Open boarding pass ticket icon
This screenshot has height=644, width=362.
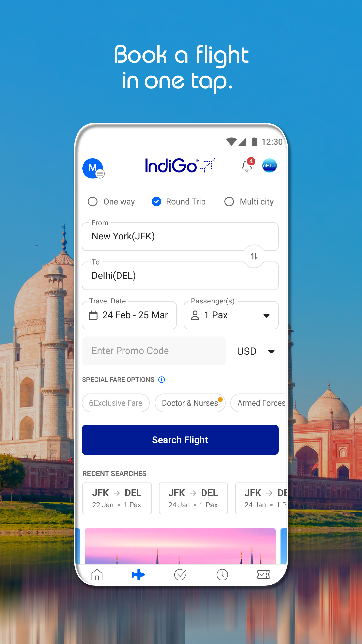(x=264, y=575)
